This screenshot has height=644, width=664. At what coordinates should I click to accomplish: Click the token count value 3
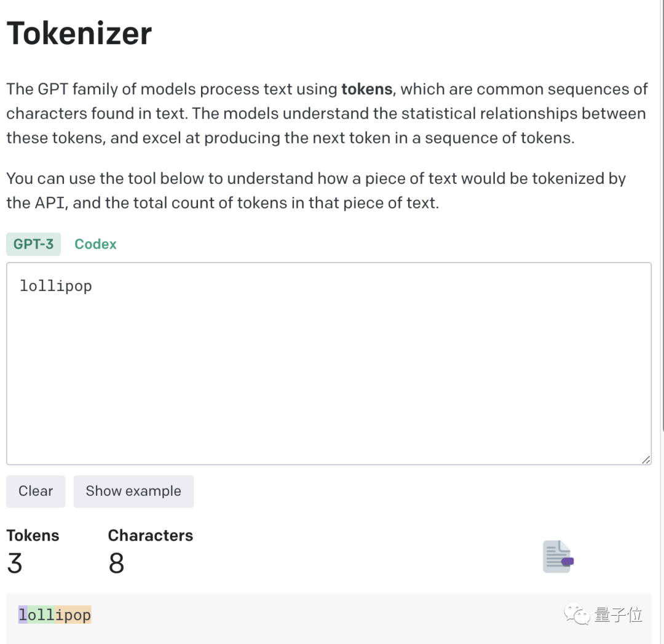point(15,563)
